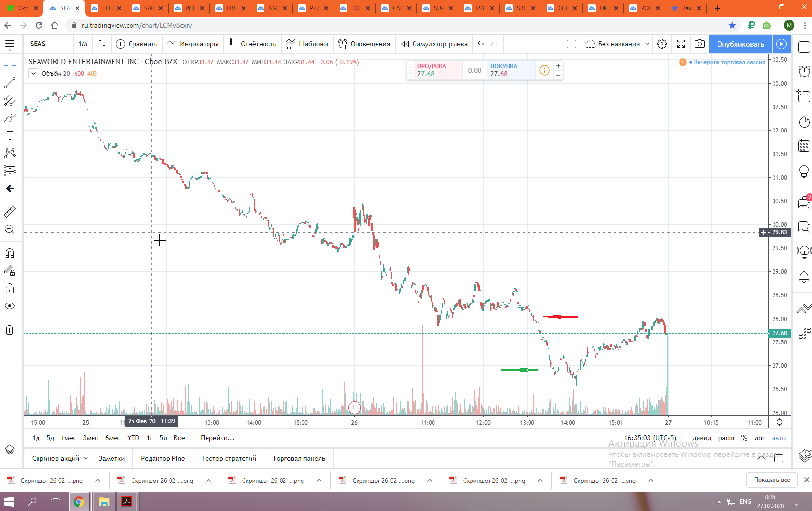Viewport: 812px width, 511px height.
Task: Select the ruler measure tool
Action: tap(10, 212)
